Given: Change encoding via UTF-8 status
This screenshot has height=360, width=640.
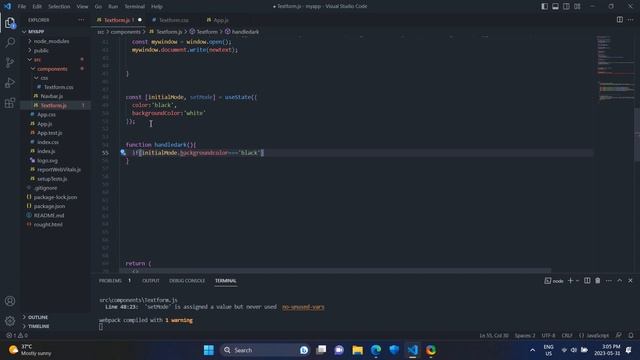Looking at the screenshot, I should 548,336.
